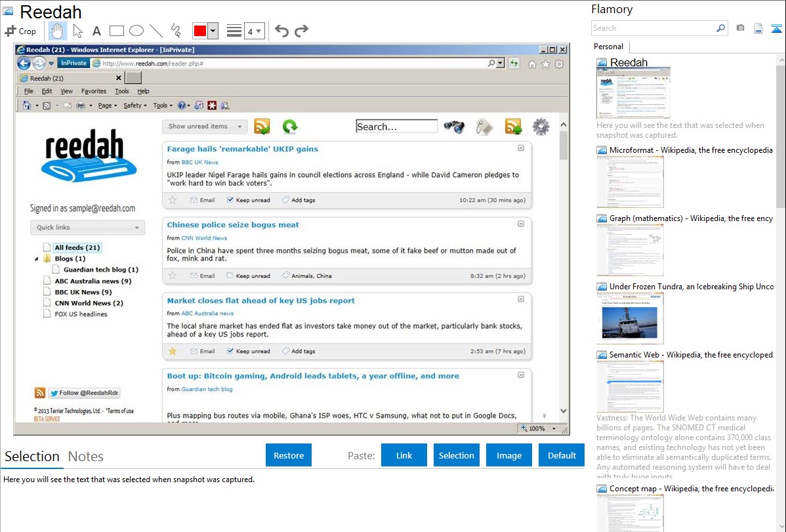Click Follow @ReedahRdr button
The image size is (786, 532).
(85, 393)
